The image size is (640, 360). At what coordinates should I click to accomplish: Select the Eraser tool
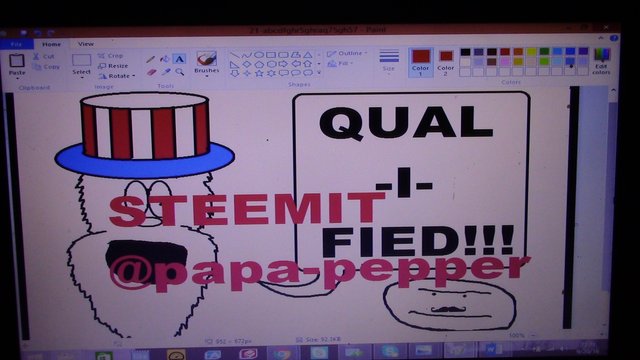[151, 72]
